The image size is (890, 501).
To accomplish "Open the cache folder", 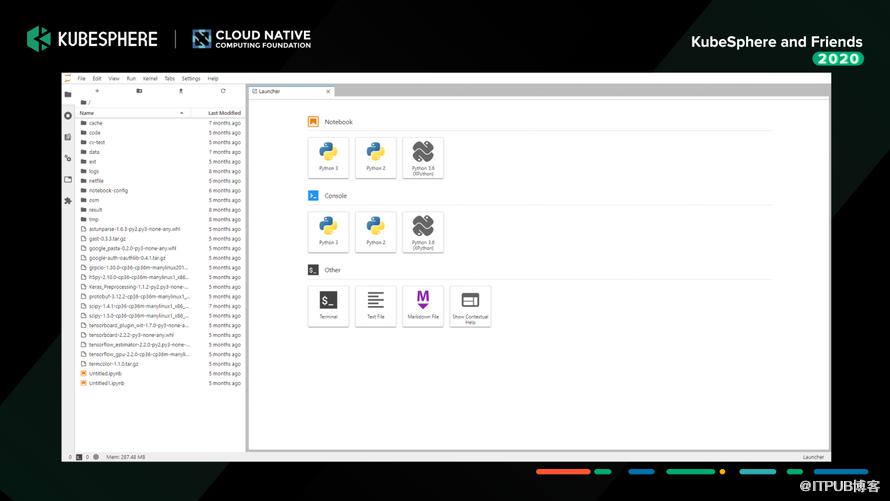I will point(161,123).
